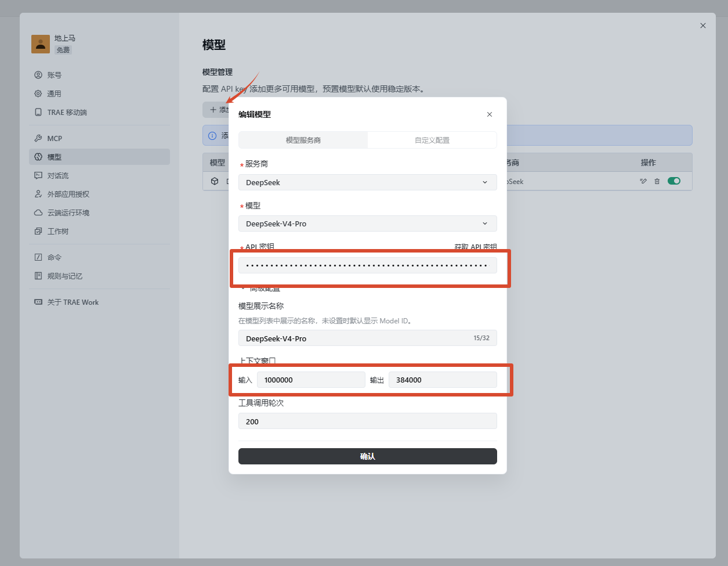Close the 编辑模型 dialog
This screenshot has height=566, width=728.
coord(490,114)
